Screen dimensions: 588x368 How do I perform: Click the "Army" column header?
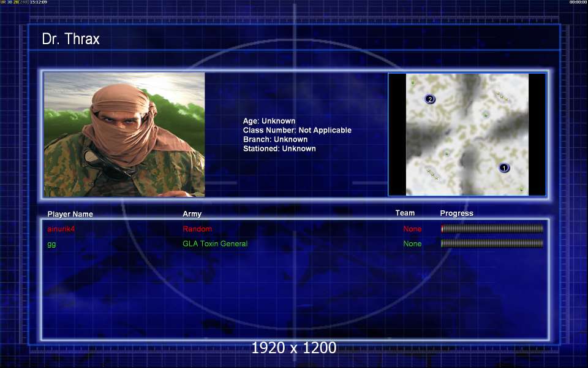pyautogui.click(x=192, y=213)
